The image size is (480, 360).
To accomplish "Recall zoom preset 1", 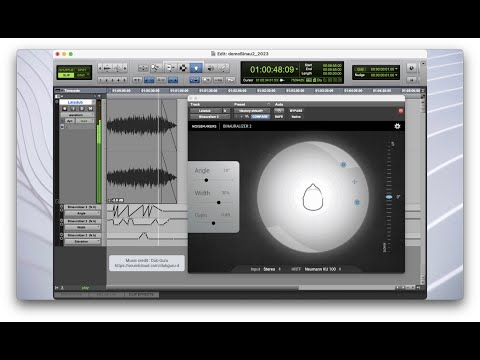I will click(101, 80).
